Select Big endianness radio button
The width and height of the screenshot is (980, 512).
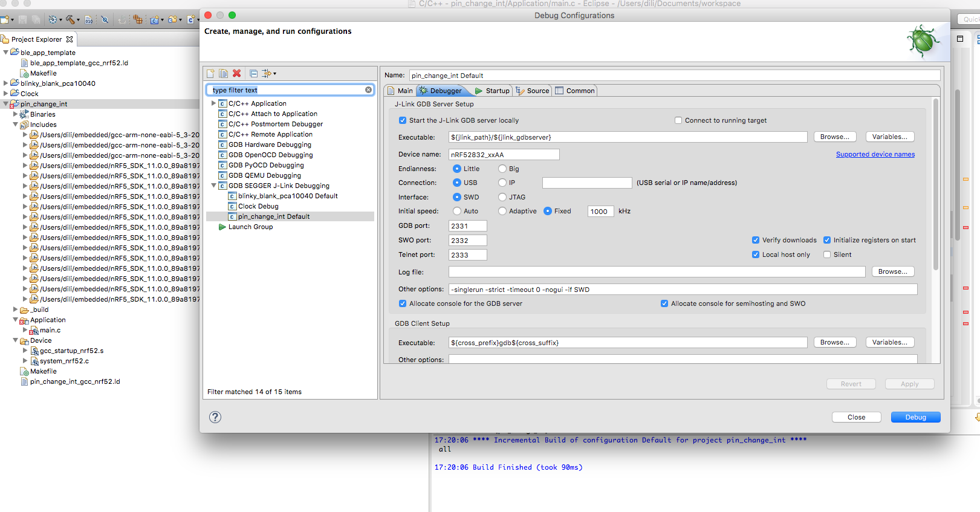502,169
